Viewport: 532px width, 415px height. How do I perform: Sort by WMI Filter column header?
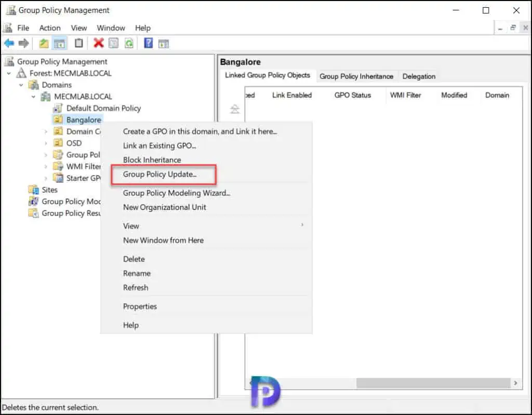pyautogui.click(x=405, y=96)
